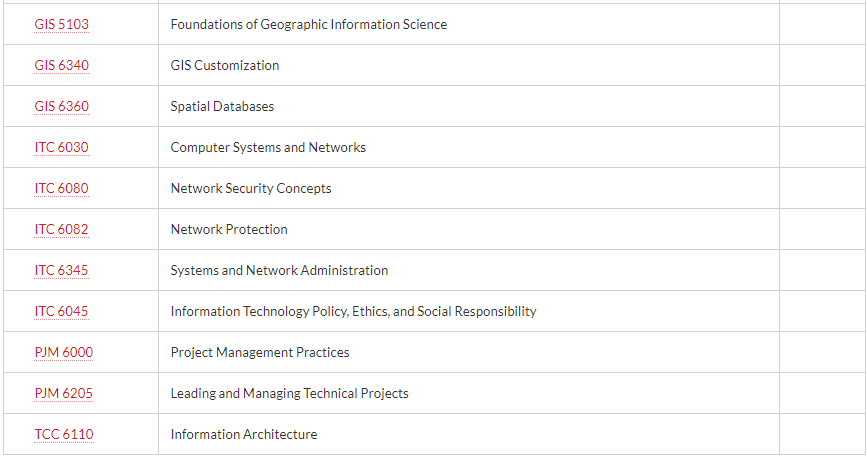Open the GIS 5103 course link
Image resolution: width=867 pixels, height=457 pixels.
point(61,24)
